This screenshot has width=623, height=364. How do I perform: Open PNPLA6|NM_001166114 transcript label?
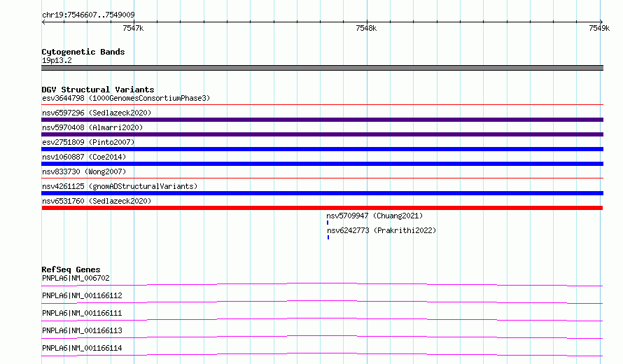pos(82,348)
